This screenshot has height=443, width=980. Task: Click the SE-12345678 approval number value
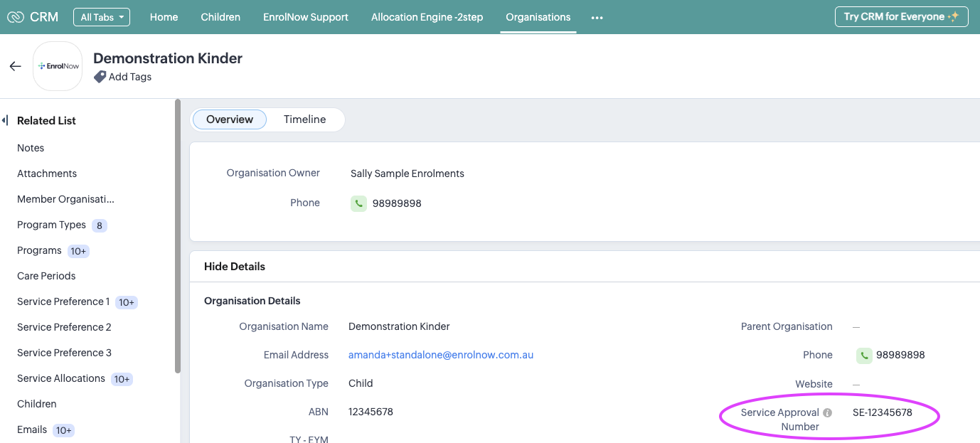click(x=883, y=412)
